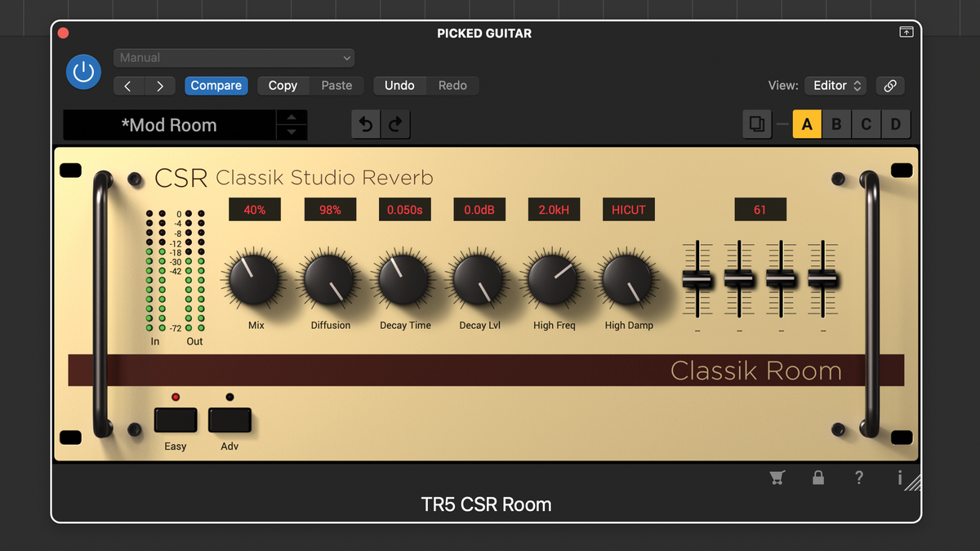Select preset slot B
The width and height of the screenshot is (980, 551).
[836, 124]
